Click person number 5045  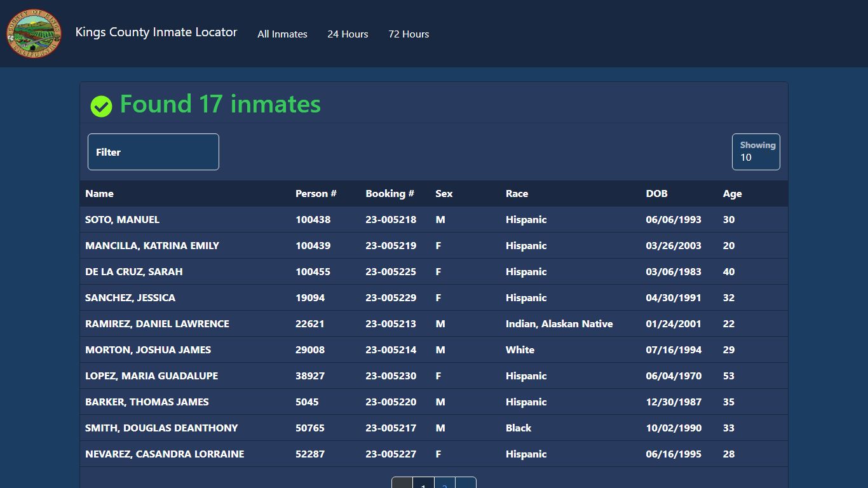(x=307, y=402)
